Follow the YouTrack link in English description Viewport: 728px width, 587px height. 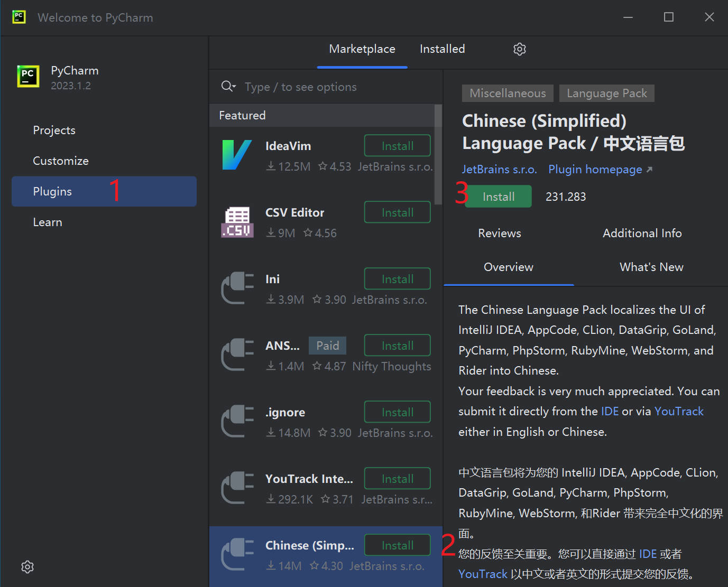679,411
